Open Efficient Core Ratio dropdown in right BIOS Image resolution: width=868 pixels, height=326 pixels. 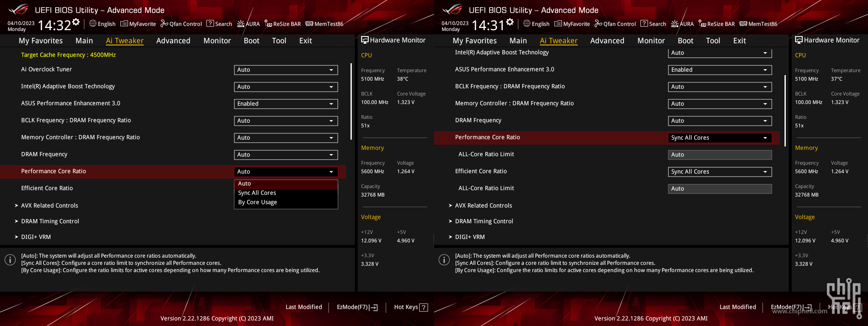(720, 171)
